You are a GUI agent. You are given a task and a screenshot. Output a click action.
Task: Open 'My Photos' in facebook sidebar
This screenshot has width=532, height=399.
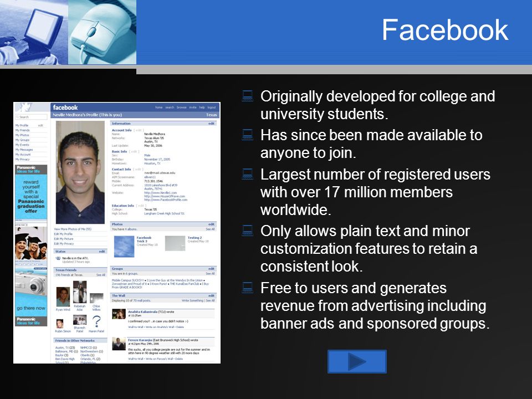(x=22, y=135)
